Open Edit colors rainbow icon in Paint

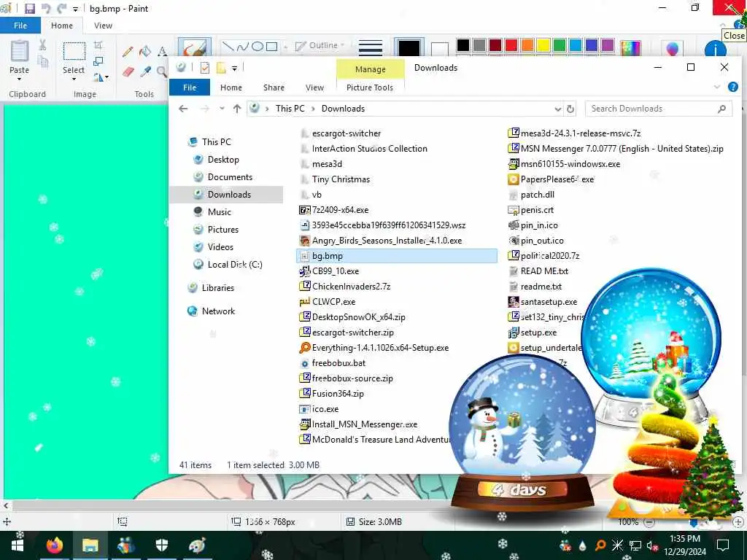click(x=630, y=48)
